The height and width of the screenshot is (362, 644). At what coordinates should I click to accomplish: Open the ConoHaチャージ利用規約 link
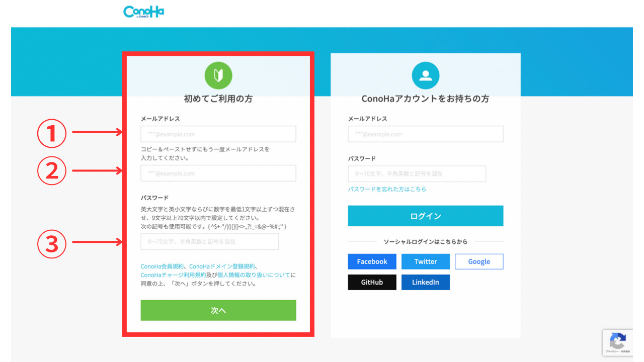click(x=173, y=275)
